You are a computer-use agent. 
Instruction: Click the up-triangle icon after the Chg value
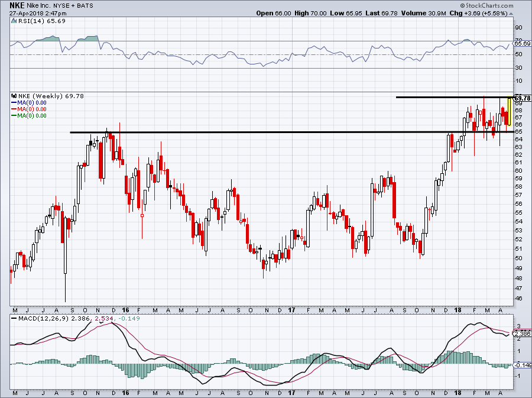coord(511,14)
